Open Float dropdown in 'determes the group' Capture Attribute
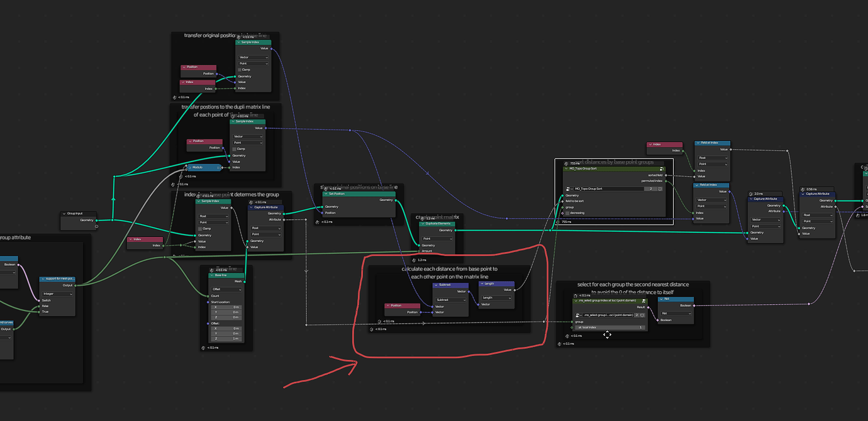This screenshot has height=421, width=868. [266, 228]
